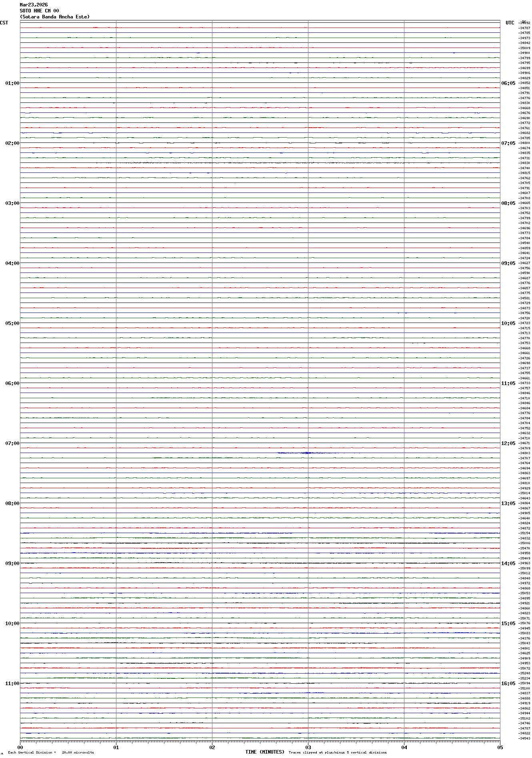532x758 pixels.
Task: Click the blue seismic burst after 07:00
Action: click(306, 453)
